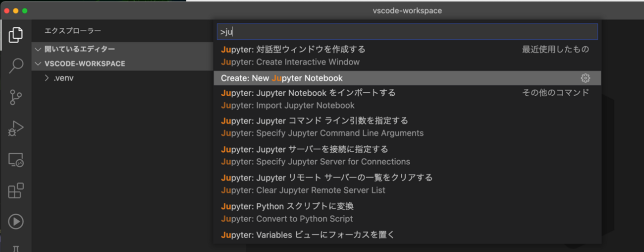Select Clear Jupyter Remote Server List command
Image resolution: width=644 pixels, height=252 pixels.
click(407, 184)
